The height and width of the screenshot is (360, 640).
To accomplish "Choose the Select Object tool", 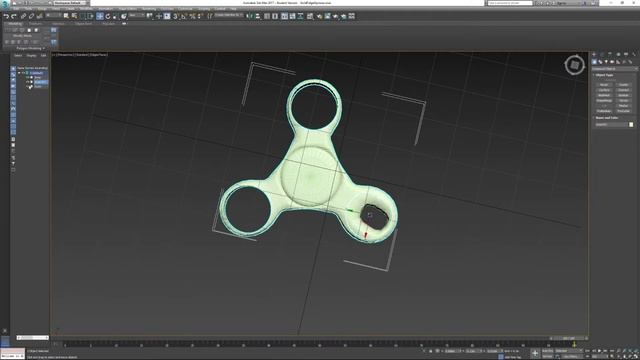I will [x=66, y=16].
